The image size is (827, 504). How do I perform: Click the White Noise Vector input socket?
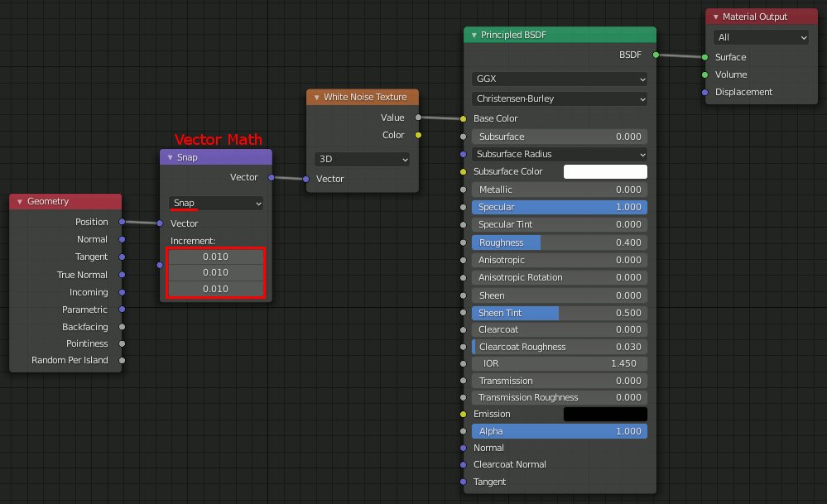[306, 180]
